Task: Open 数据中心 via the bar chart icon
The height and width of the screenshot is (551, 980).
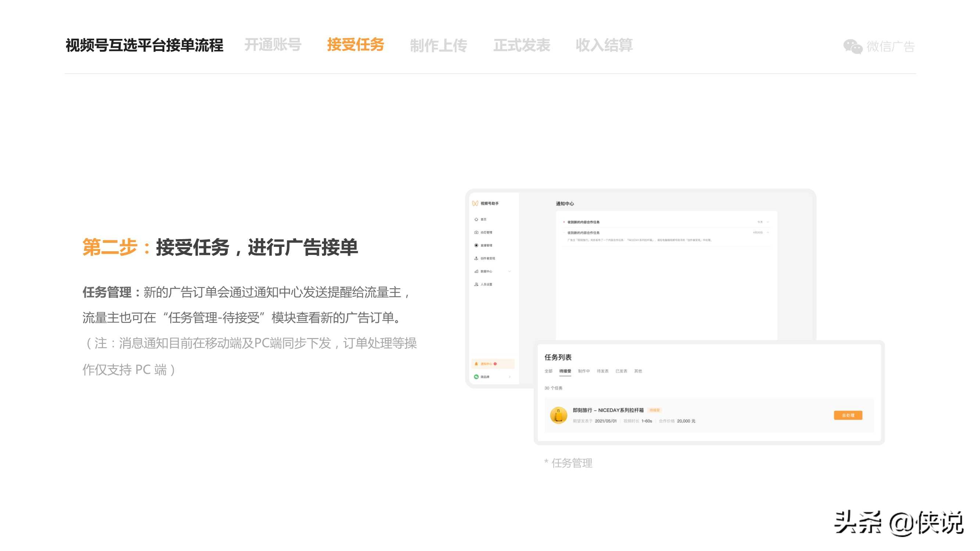Action: [476, 271]
